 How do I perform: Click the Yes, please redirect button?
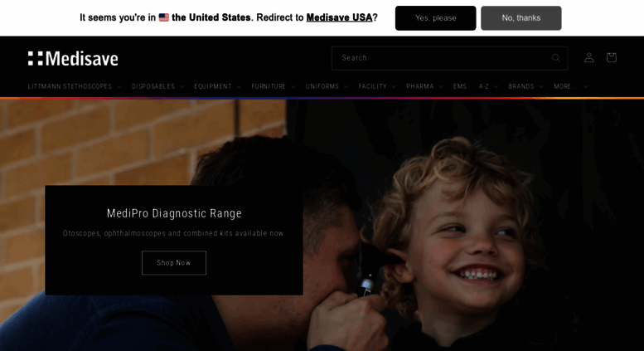pos(435,18)
